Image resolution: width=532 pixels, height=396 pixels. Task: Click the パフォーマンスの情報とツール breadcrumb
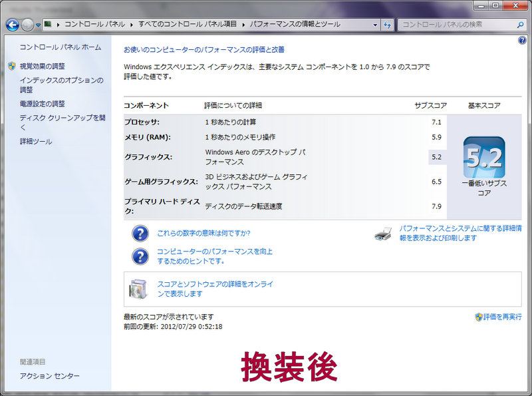pyautogui.click(x=295, y=24)
